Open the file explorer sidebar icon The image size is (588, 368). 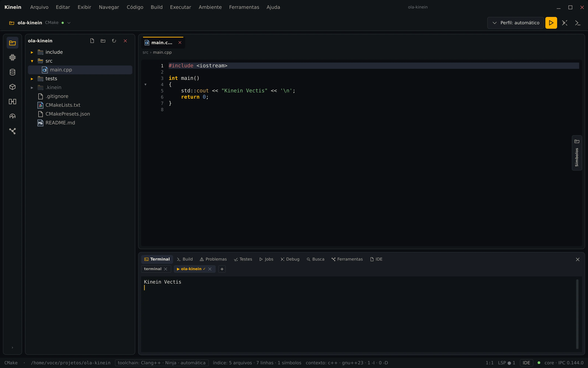click(12, 43)
